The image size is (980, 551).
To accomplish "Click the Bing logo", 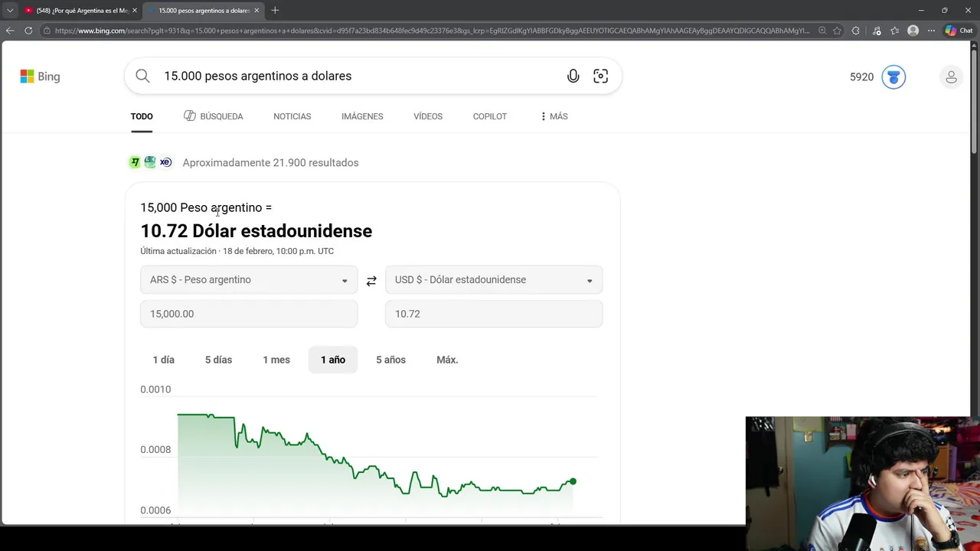I will point(40,77).
